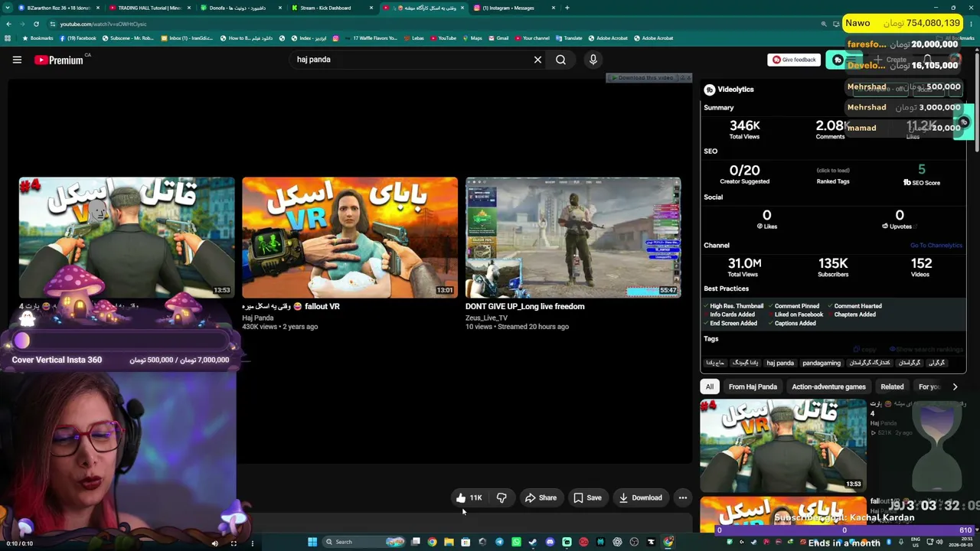This screenshot has width=980, height=551.
Task: Like the video with thumbs up
Action: (x=469, y=497)
